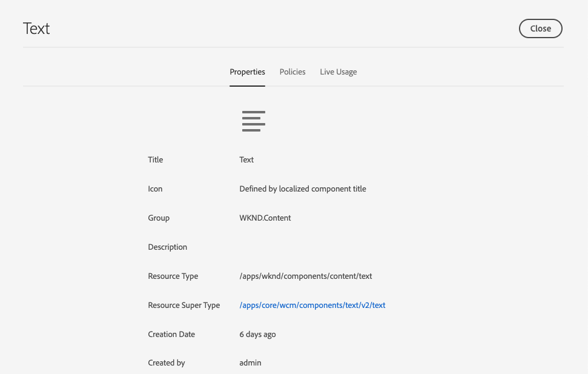The image size is (588, 374).
Task: Click the Group field label
Action: point(159,218)
